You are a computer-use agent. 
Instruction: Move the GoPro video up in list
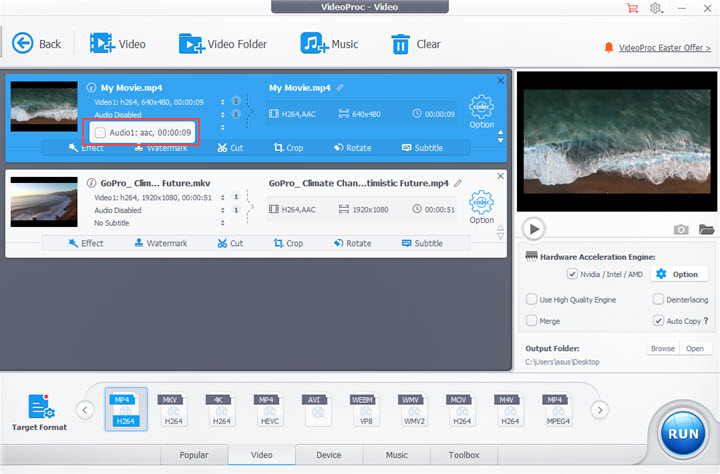pyautogui.click(x=501, y=228)
